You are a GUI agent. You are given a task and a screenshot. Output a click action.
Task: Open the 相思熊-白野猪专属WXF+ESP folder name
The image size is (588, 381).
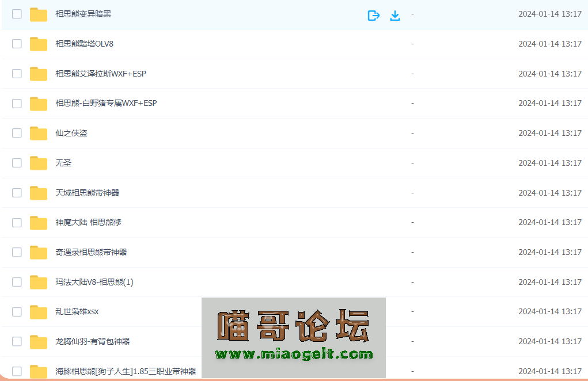pyautogui.click(x=106, y=104)
